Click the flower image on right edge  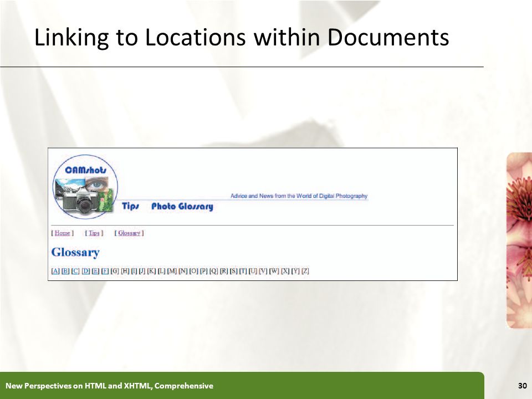tap(519, 240)
